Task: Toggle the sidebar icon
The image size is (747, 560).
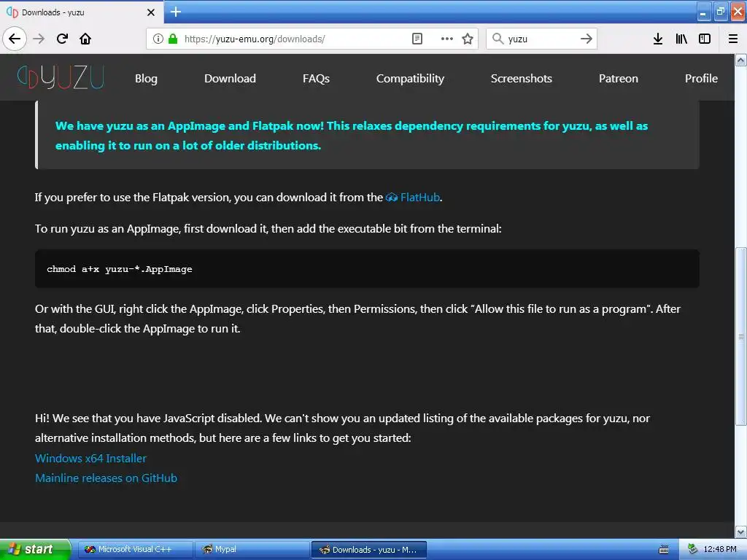Action: (x=705, y=39)
